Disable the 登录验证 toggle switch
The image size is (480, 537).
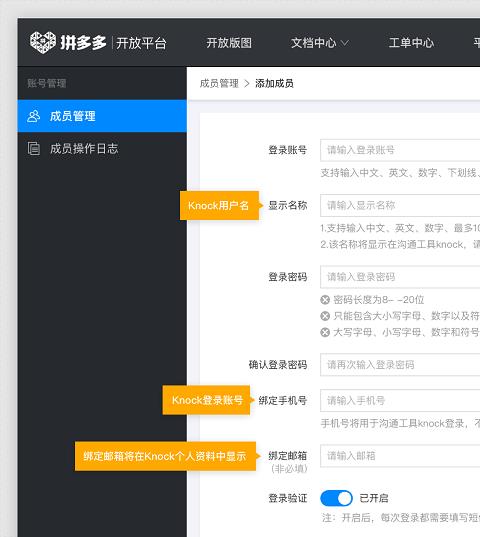[336, 498]
